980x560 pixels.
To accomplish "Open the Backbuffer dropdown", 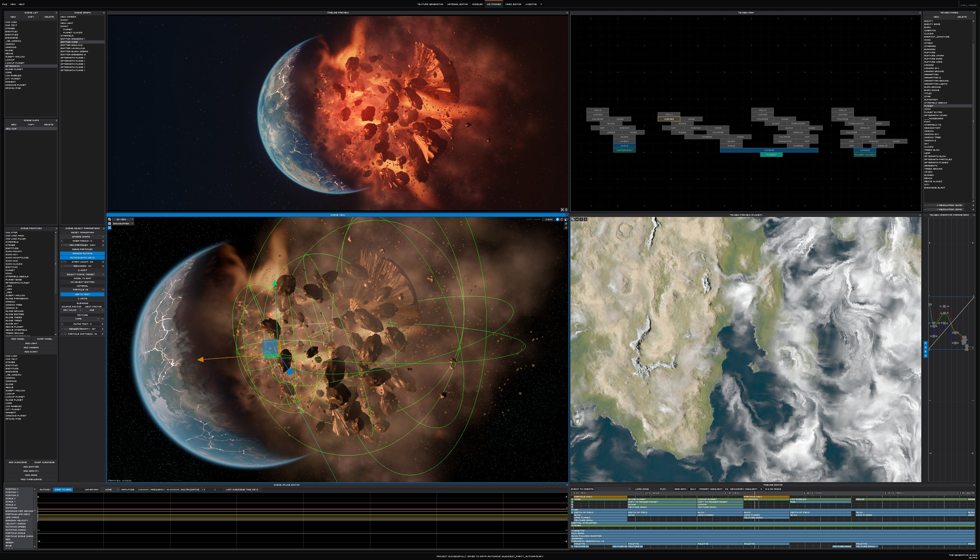I will [x=123, y=224].
